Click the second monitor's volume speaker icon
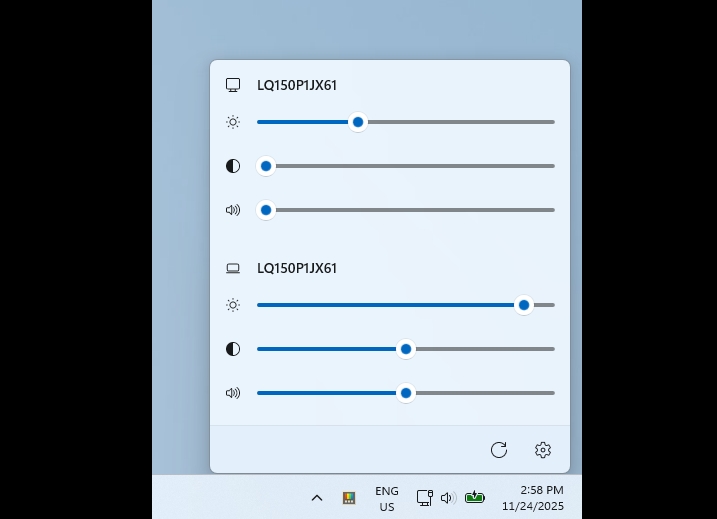This screenshot has width=717, height=519. (x=233, y=393)
